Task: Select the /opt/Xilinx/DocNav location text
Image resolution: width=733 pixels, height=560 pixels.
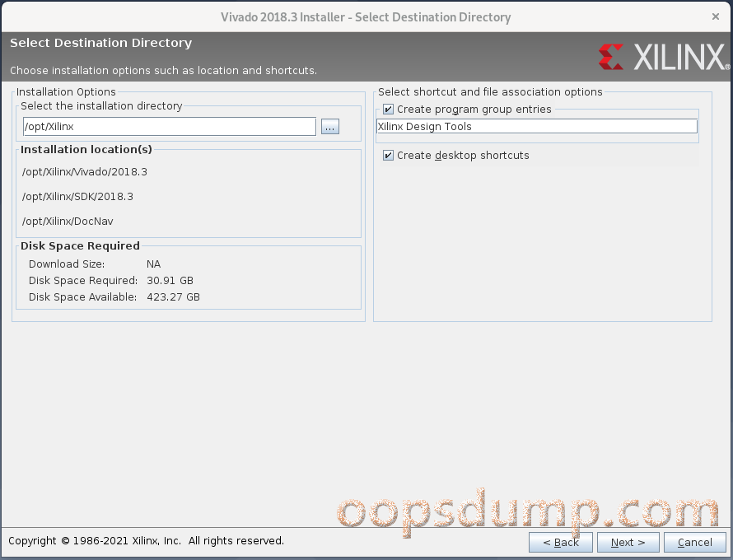Action: tap(68, 222)
